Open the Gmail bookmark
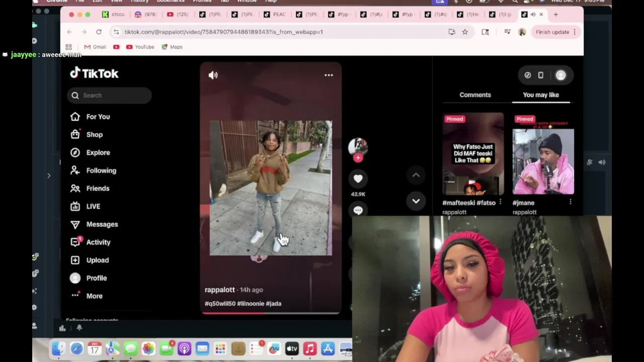Viewport: 644px width, 362px height. [95, 47]
